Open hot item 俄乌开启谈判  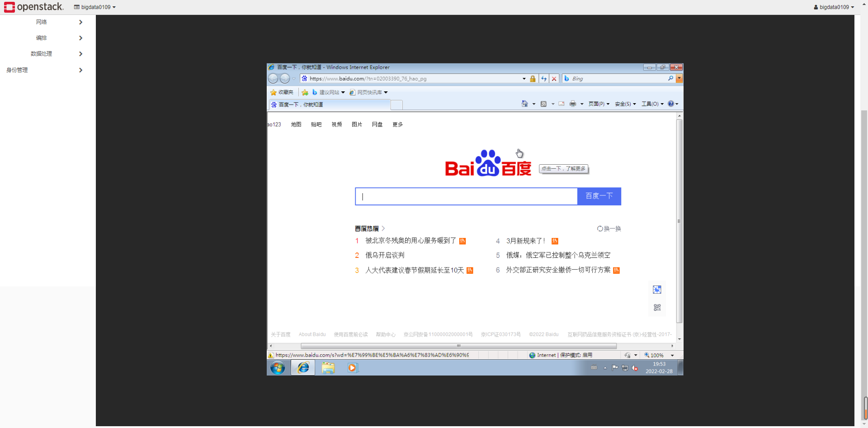pos(385,255)
